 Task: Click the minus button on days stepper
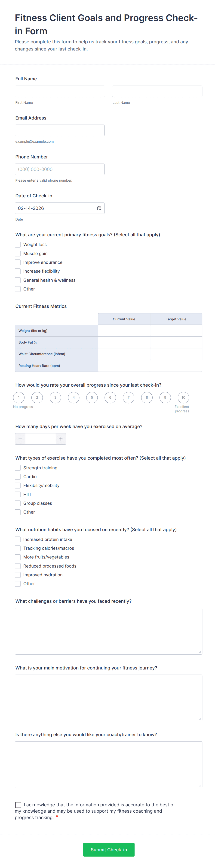(x=20, y=439)
